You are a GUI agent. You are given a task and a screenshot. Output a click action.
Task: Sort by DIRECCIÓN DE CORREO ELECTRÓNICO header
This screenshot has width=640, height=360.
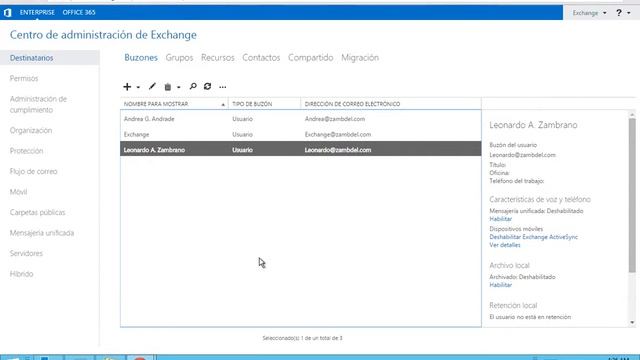click(352, 104)
